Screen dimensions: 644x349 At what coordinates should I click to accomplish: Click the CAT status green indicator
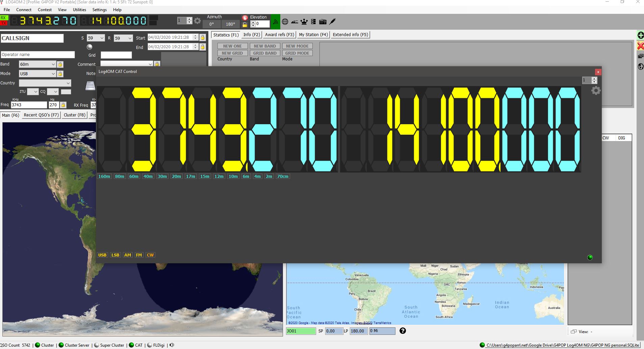(x=131, y=345)
